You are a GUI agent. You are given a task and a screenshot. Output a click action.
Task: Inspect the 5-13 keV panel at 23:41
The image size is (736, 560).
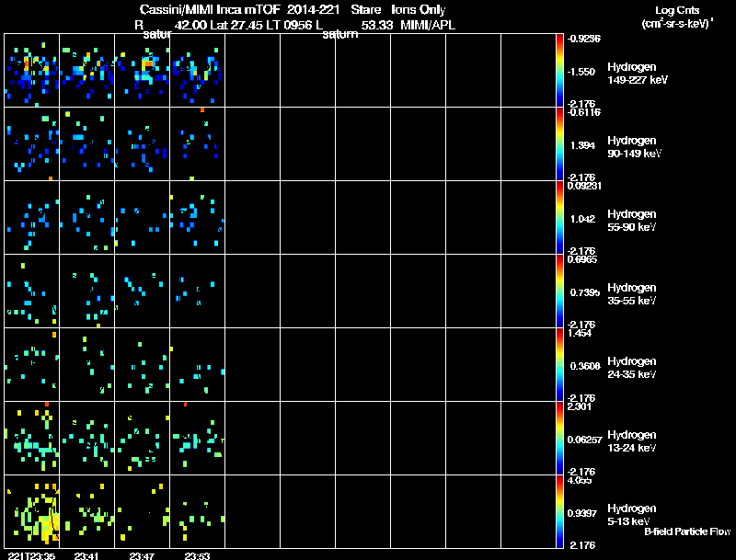pyautogui.click(x=86, y=512)
